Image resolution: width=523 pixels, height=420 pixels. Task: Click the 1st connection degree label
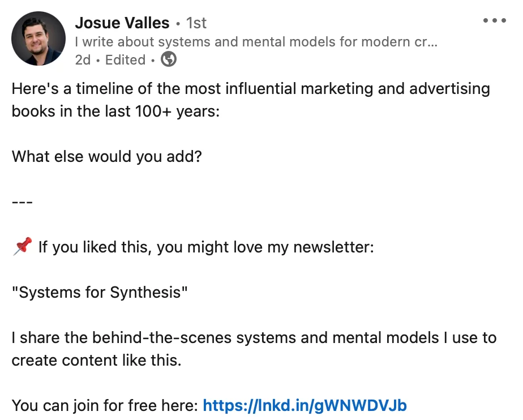point(196,23)
